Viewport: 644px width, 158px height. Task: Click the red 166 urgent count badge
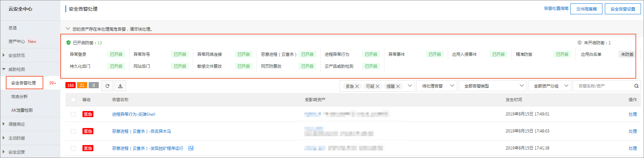[71, 85]
